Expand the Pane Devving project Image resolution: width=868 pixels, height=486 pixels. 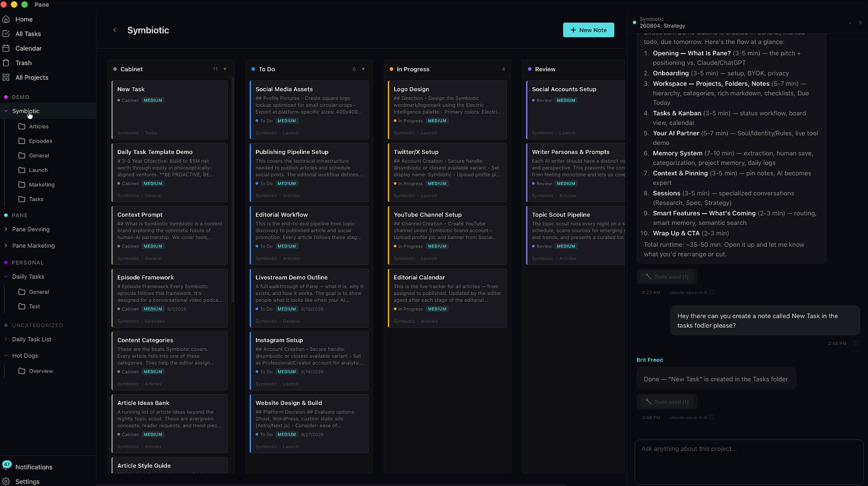(x=6, y=229)
